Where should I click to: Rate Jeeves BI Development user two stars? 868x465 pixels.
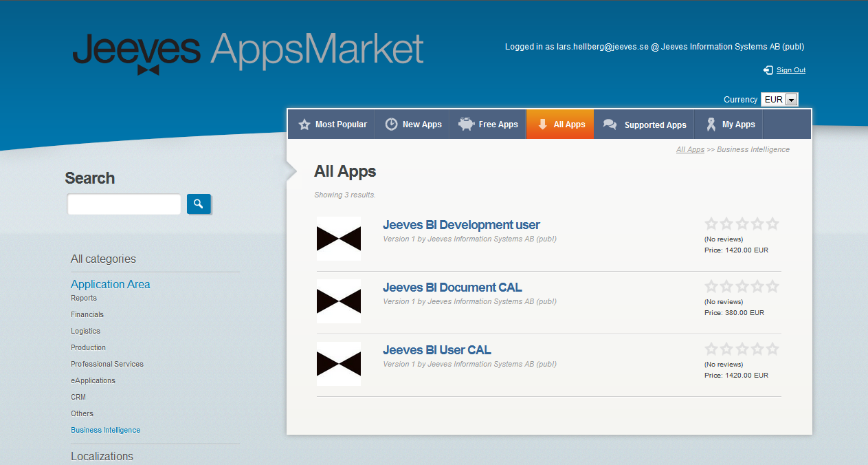pos(726,224)
